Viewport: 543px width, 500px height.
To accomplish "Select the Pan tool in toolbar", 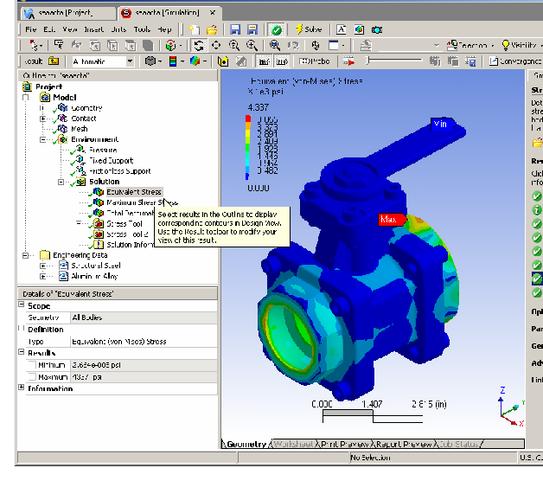I will [216, 45].
